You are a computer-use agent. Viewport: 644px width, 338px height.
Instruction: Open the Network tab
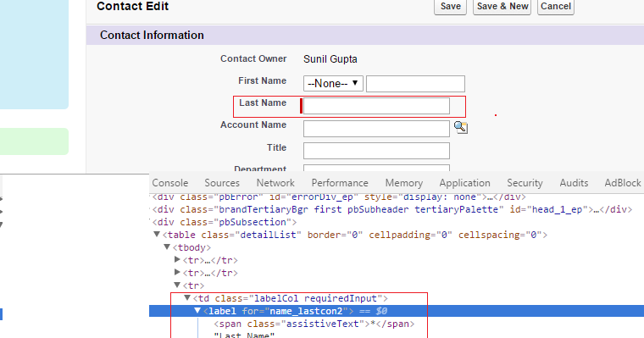click(x=275, y=183)
